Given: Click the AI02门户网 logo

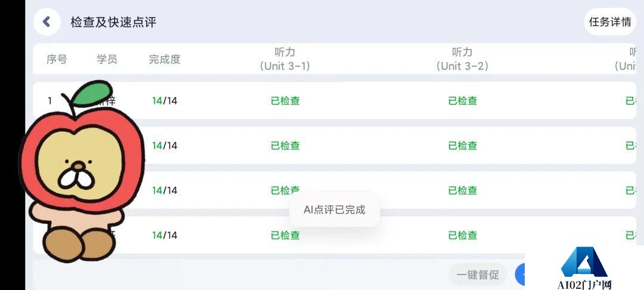Looking at the screenshot, I should (x=584, y=267).
